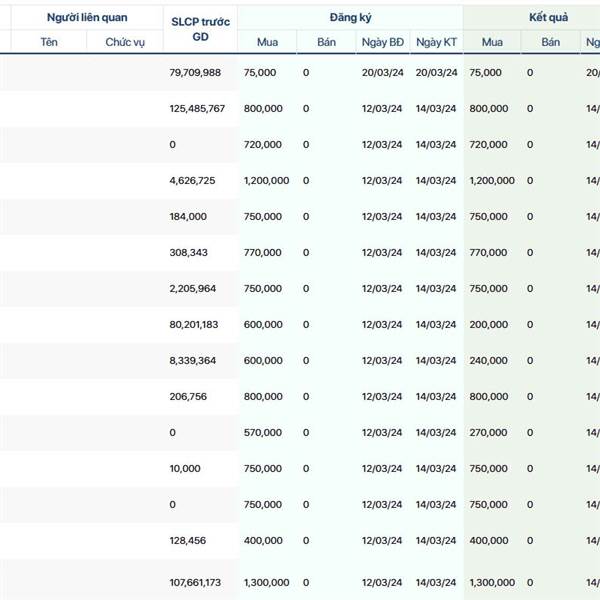Click the 'Tên' sub-header

coord(49,42)
